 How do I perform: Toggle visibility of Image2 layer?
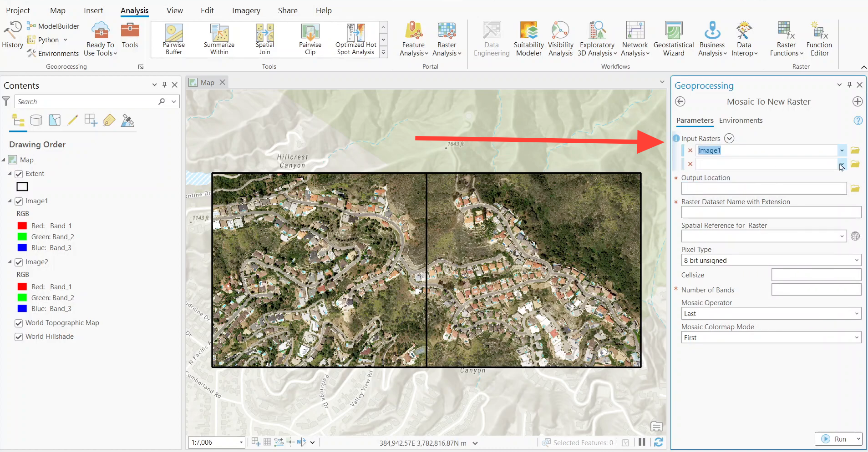(x=19, y=262)
